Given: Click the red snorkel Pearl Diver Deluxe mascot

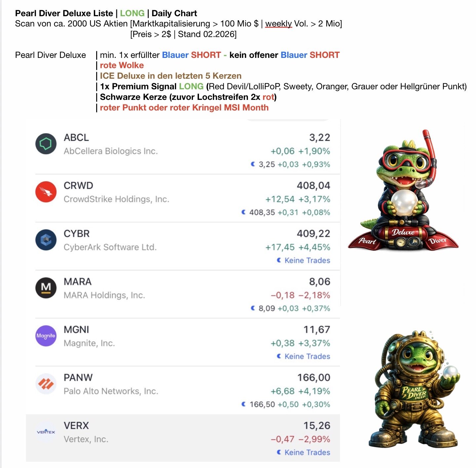Looking at the screenshot, I should [x=403, y=191].
